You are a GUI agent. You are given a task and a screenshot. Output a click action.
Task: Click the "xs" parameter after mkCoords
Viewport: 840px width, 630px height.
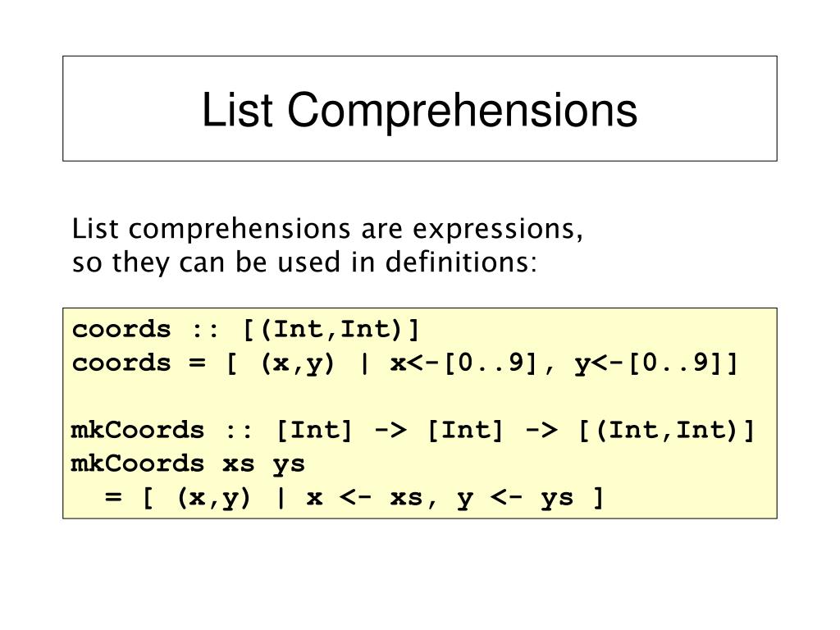pyautogui.click(x=239, y=464)
